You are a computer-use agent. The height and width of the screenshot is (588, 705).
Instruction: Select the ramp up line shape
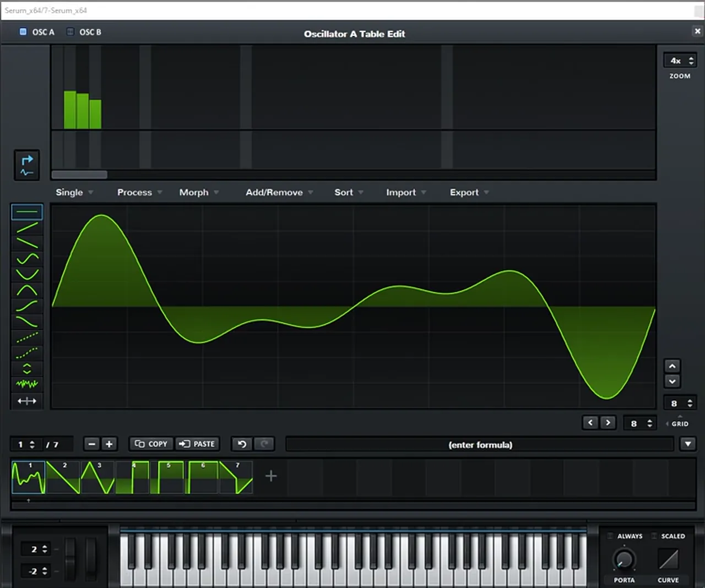click(27, 227)
